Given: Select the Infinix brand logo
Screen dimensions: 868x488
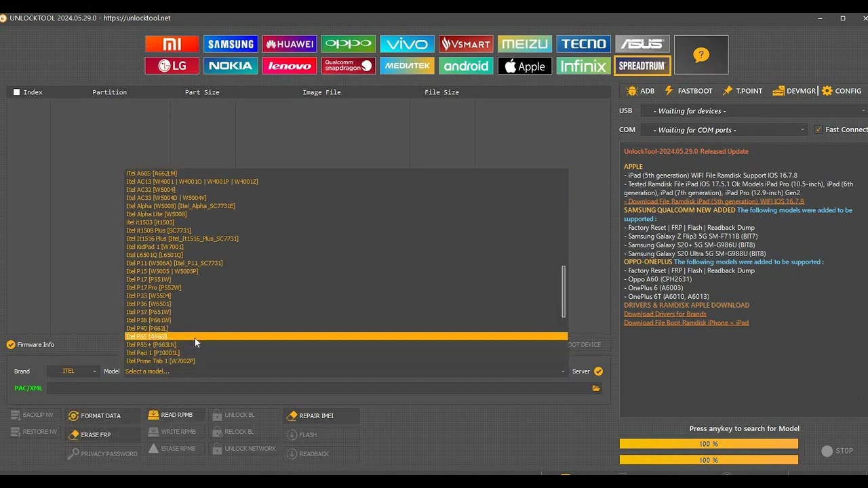Looking at the screenshot, I should pos(583,66).
